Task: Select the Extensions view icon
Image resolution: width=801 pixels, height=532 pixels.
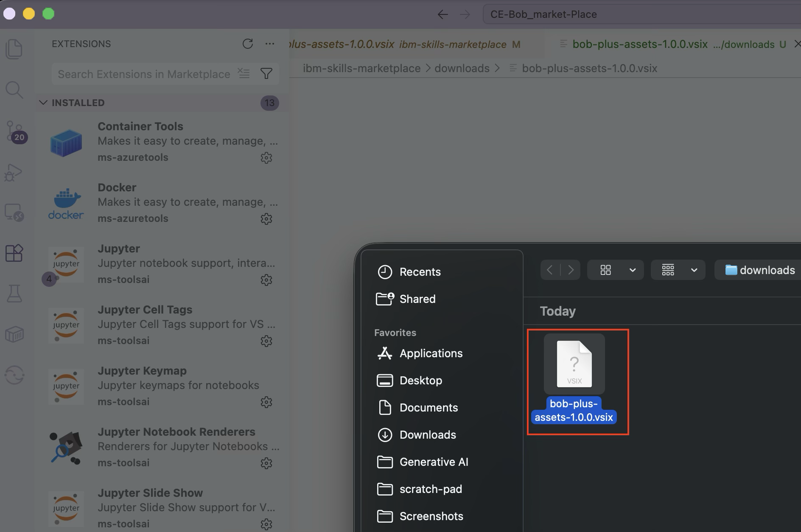Action: click(x=14, y=253)
